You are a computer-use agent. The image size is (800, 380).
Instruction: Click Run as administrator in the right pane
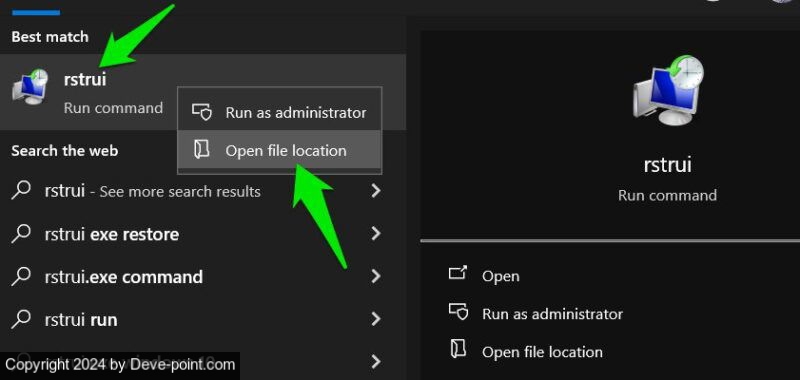[553, 314]
